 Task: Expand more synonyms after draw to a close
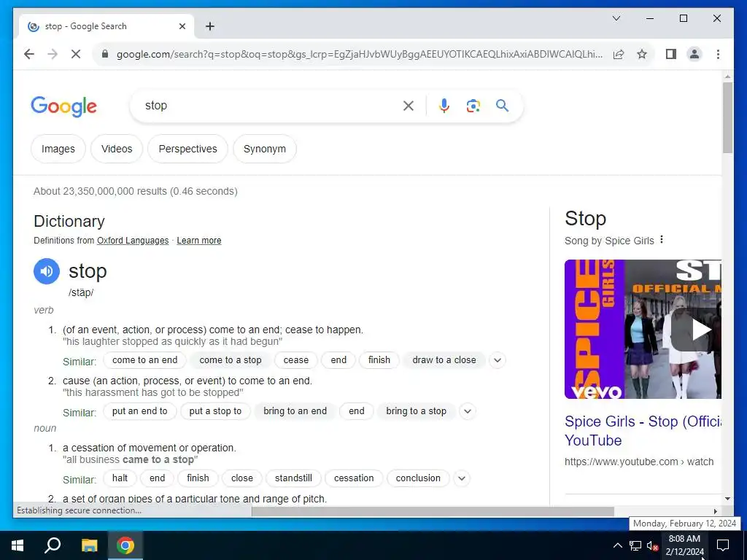pyautogui.click(x=498, y=360)
